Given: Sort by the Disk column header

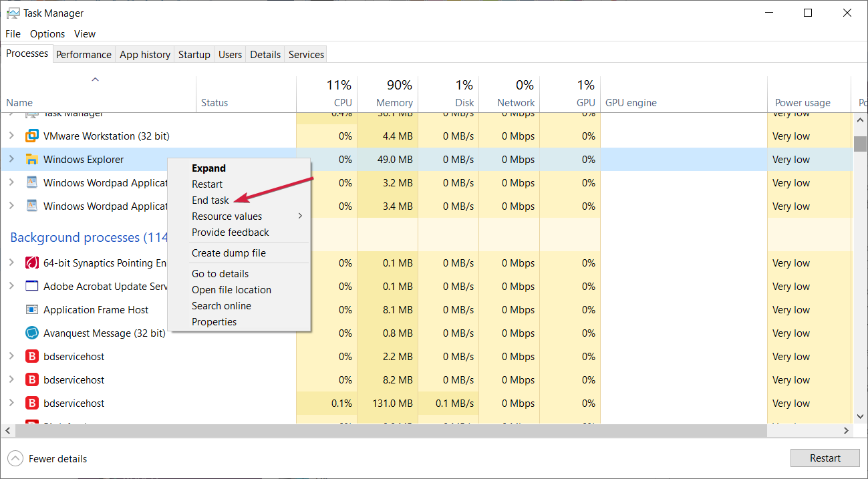Looking at the screenshot, I should click(x=448, y=94).
